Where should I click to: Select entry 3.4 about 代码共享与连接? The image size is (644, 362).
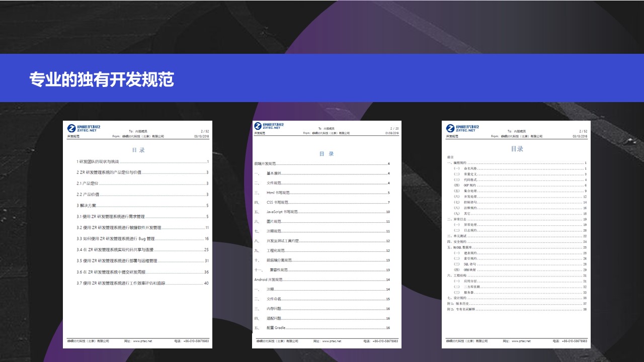(x=142, y=250)
